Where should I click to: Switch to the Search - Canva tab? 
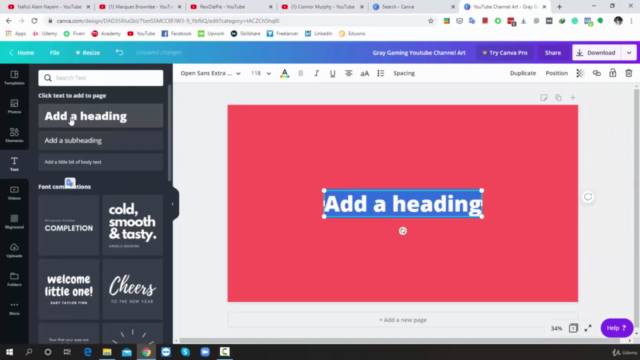(x=413, y=7)
